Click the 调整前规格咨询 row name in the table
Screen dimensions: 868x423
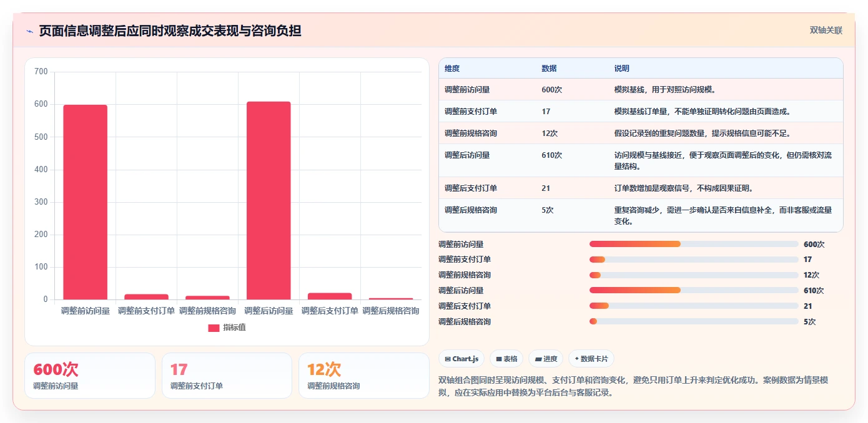(471, 134)
